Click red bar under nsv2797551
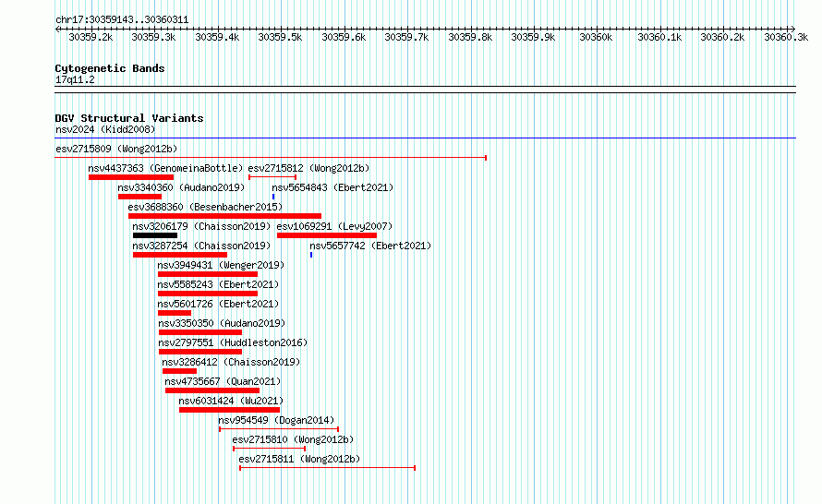The width and height of the screenshot is (822, 504). 200,352
